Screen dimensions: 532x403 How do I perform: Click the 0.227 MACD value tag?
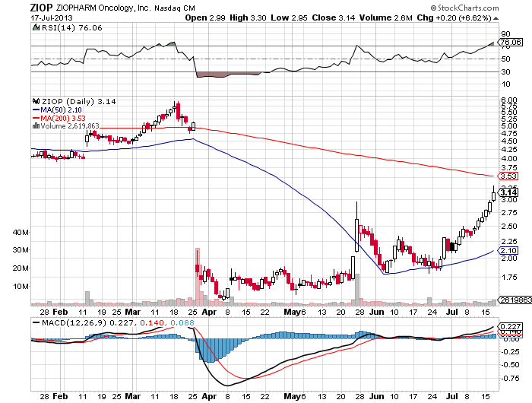pyautogui.click(x=510, y=326)
